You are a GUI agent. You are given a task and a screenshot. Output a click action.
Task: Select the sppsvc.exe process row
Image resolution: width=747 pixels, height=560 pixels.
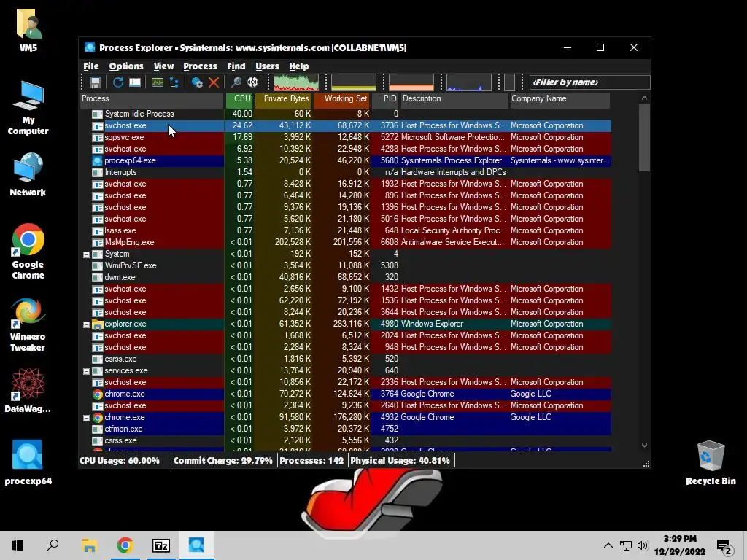(345, 137)
